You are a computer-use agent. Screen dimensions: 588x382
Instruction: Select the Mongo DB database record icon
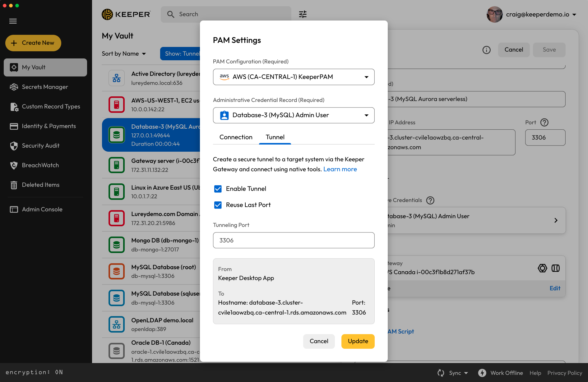(116, 245)
